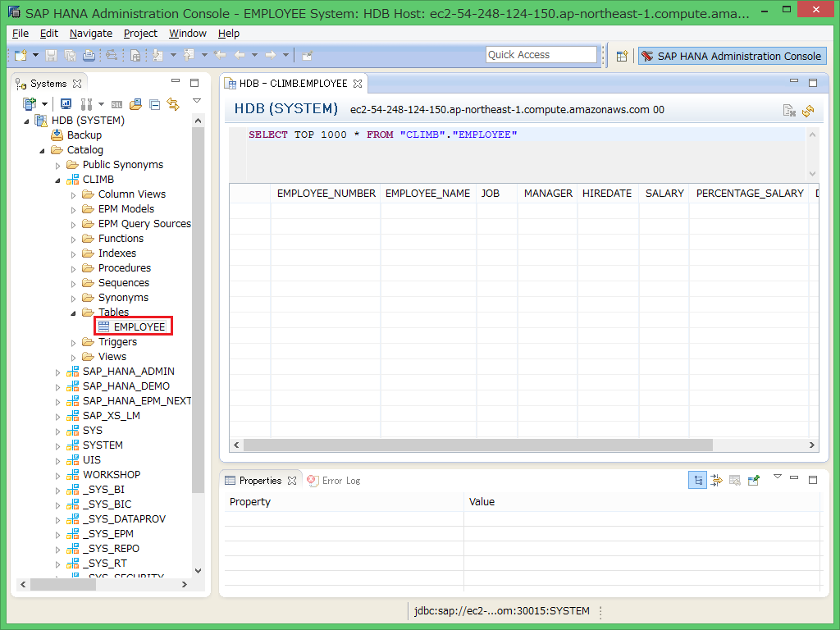This screenshot has width=840, height=630.
Task: Minimize the Properties view panel
Action: tap(794, 478)
